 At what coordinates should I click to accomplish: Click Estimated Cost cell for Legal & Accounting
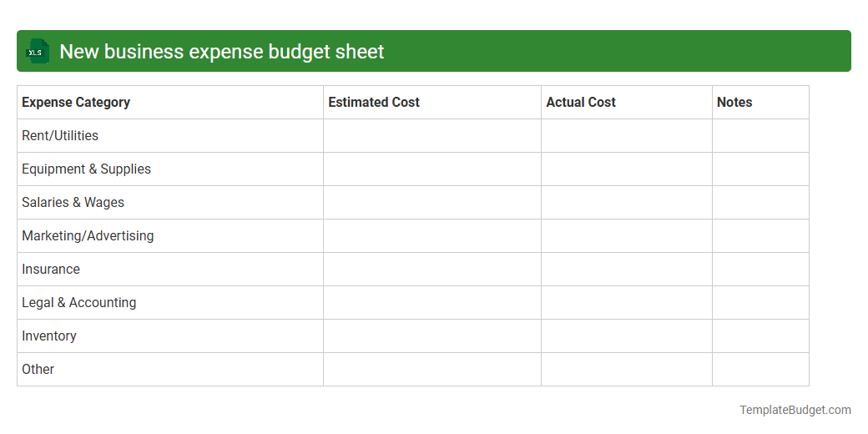pyautogui.click(x=432, y=302)
